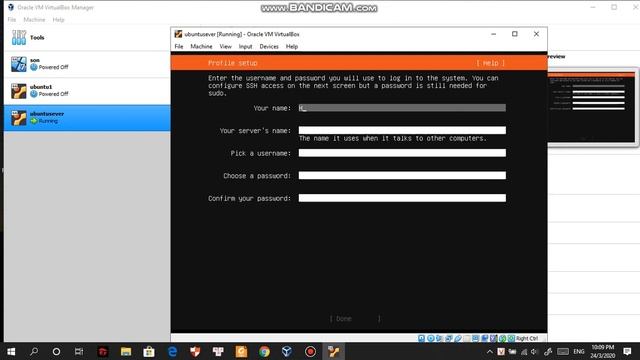
Task: Open File Explorer from the taskbar
Action: click(126, 351)
